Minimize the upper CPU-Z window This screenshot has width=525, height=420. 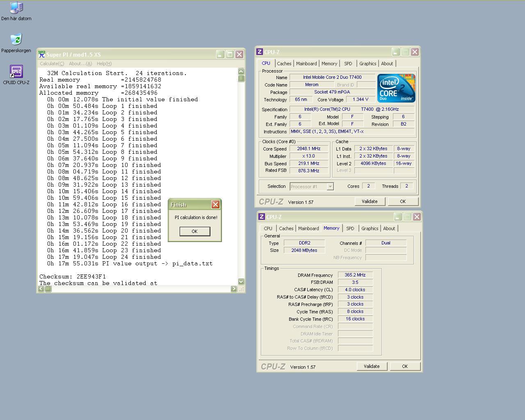pos(396,52)
